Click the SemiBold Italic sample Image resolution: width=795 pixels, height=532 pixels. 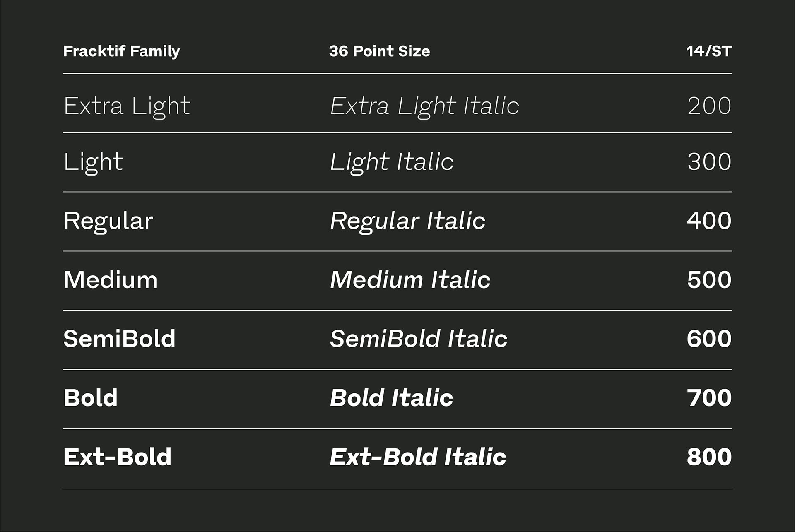click(419, 339)
